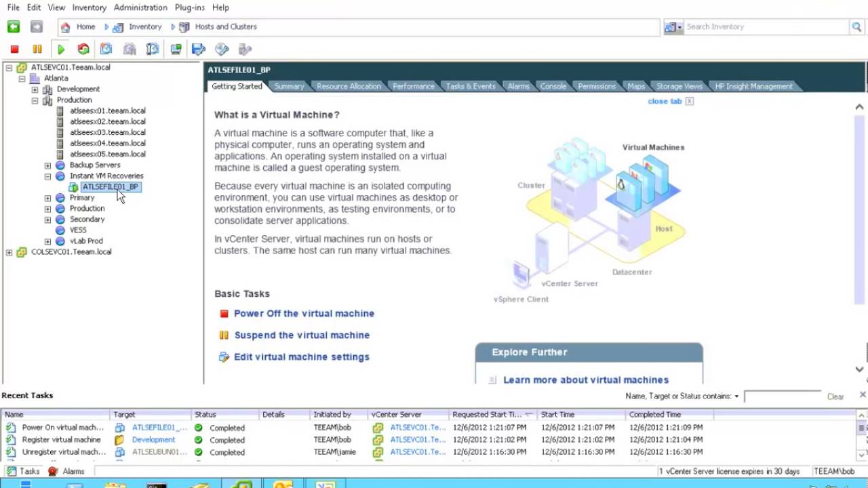Expand the Development cluster node
868x488 pixels.
pyautogui.click(x=35, y=89)
